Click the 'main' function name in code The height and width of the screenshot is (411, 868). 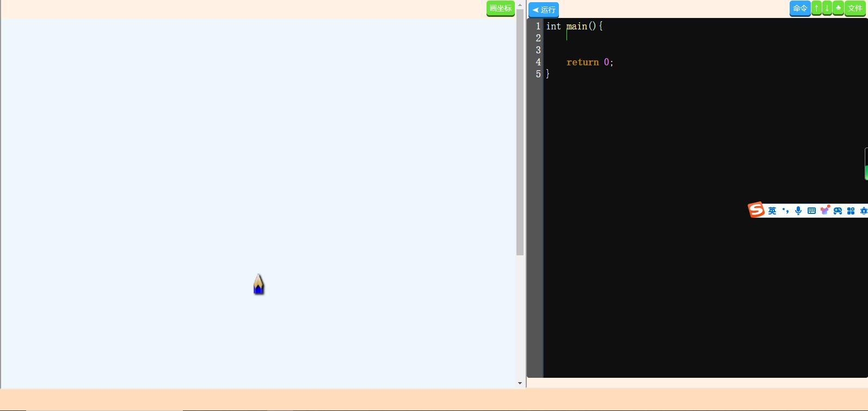[577, 26]
